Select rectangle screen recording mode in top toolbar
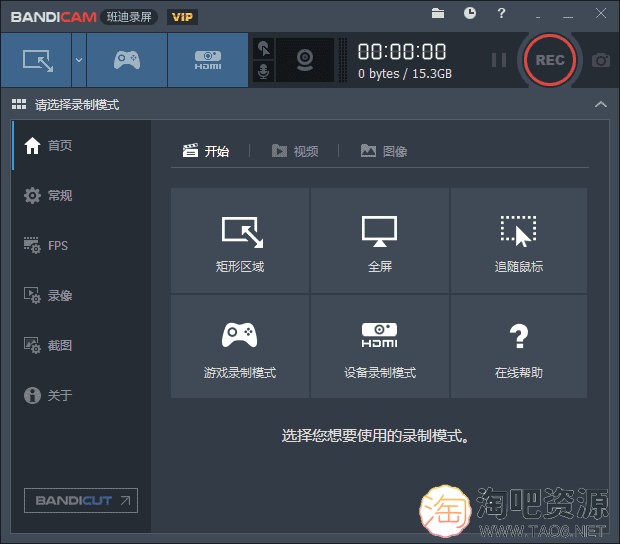Screen dimensions: 620x544 [36, 60]
